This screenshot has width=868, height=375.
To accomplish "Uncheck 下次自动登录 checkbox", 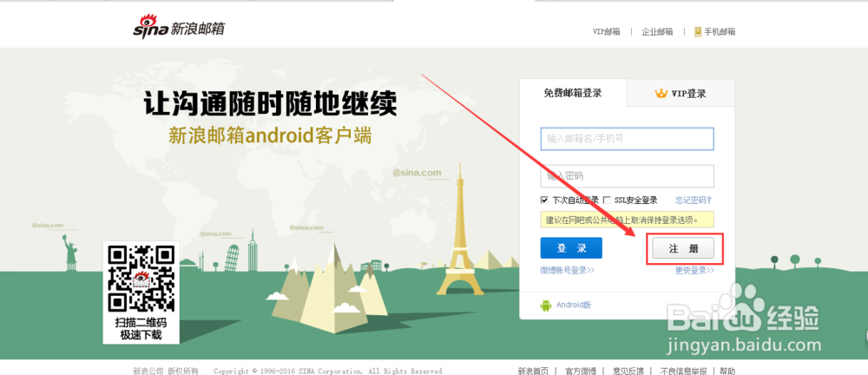I will [544, 200].
